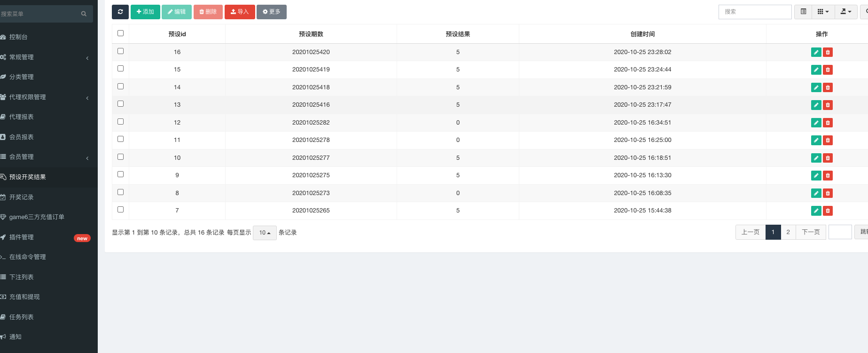Open 代理报表 in the sidebar
The image size is (868, 353).
point(49,117)
